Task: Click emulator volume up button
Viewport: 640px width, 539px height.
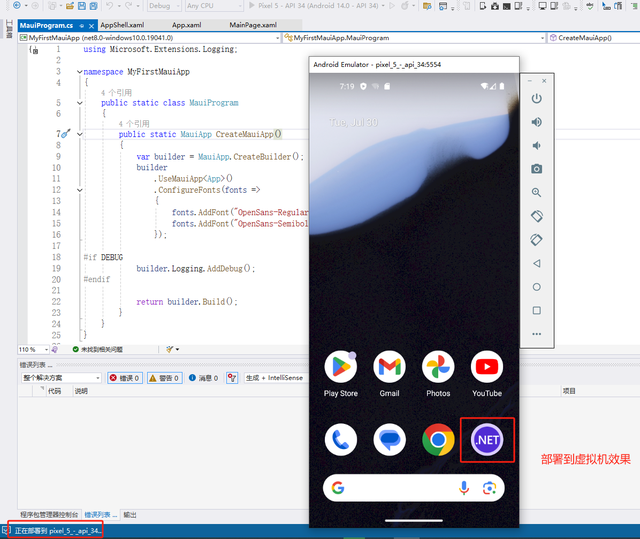Action: point(536,122)
